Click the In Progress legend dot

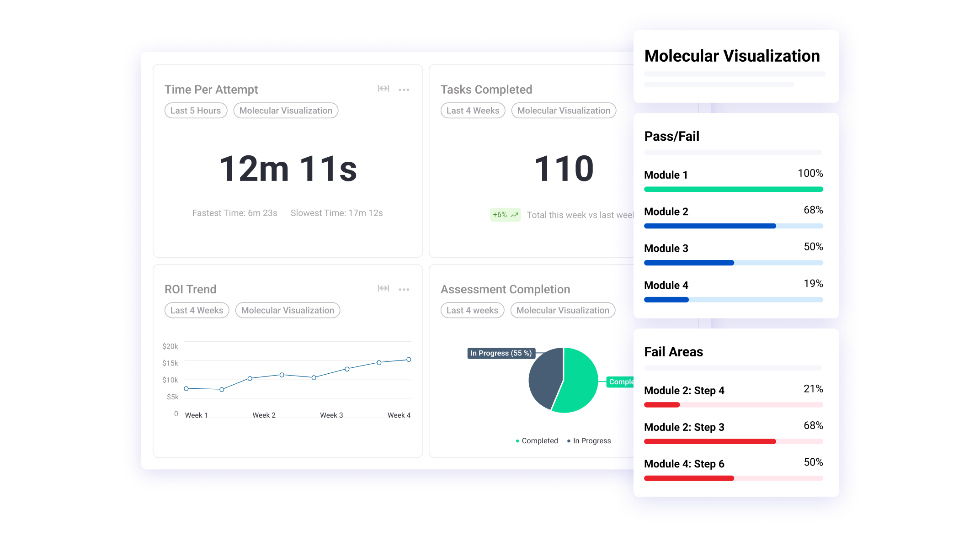tap(569, 441)
